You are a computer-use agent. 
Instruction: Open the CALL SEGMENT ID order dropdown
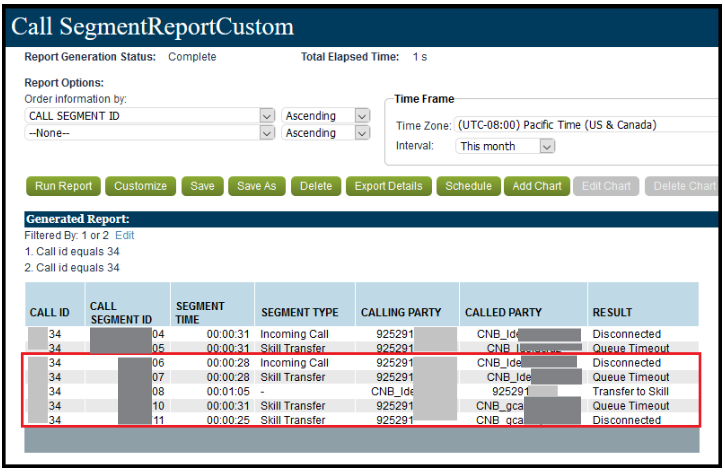tap(150, 116)
